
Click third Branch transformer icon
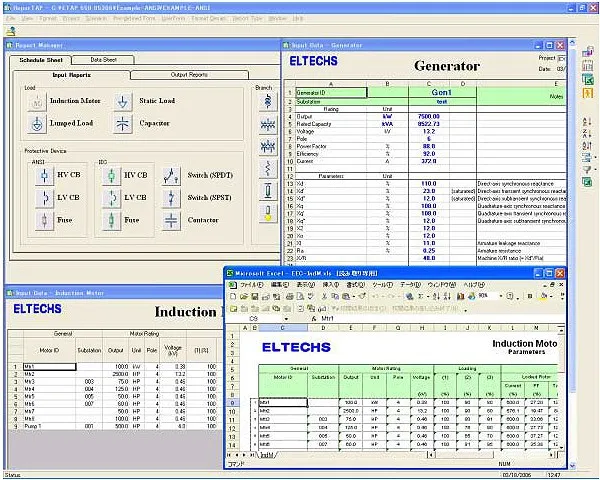[x=268, y=146]
